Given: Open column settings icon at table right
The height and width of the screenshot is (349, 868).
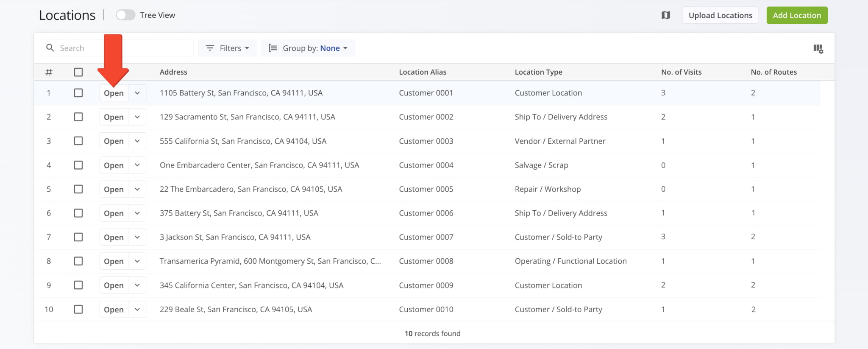Looking at the screenshot, I should pyautogui.click(x=818, y=49).
